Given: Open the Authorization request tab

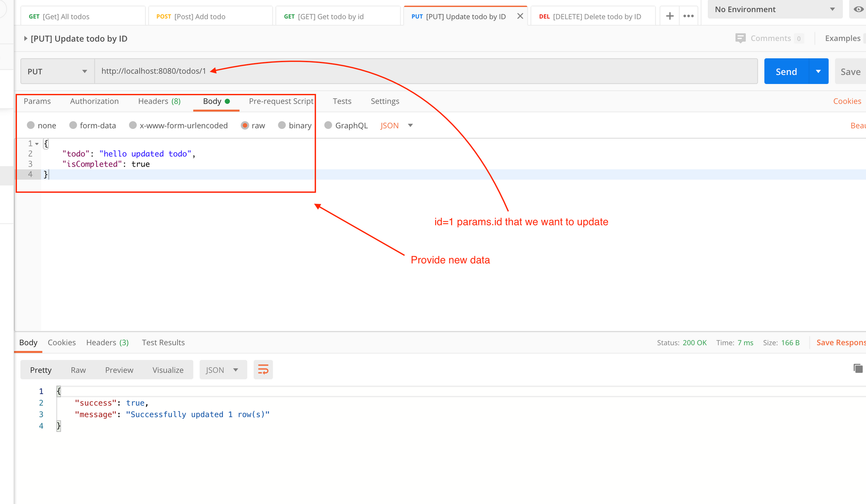Looking at the screenshot, I should pyautogui.click(x=94, y=101).
